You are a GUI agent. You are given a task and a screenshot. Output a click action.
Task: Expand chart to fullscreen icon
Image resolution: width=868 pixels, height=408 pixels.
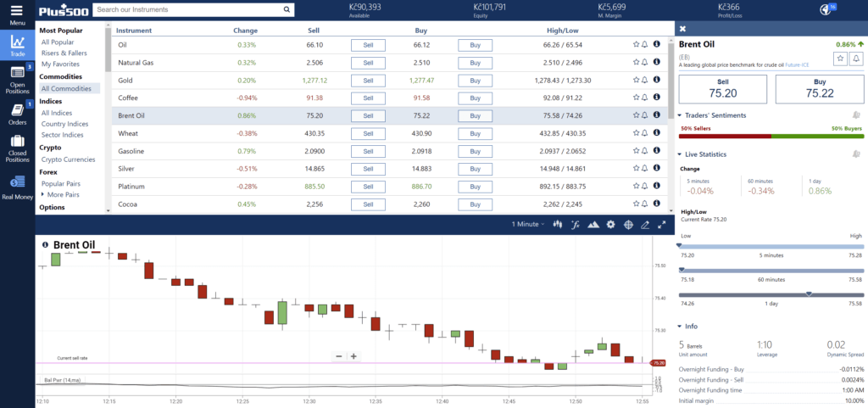(661, 224)
